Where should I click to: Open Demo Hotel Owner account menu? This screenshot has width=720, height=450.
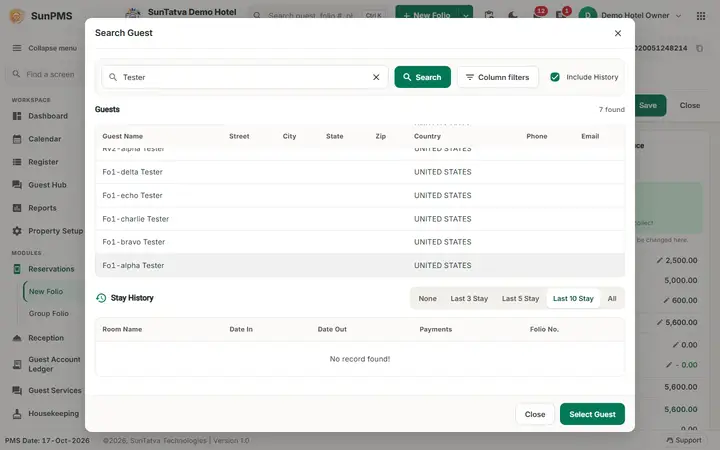pyautogui.click(x=630, y=16)
